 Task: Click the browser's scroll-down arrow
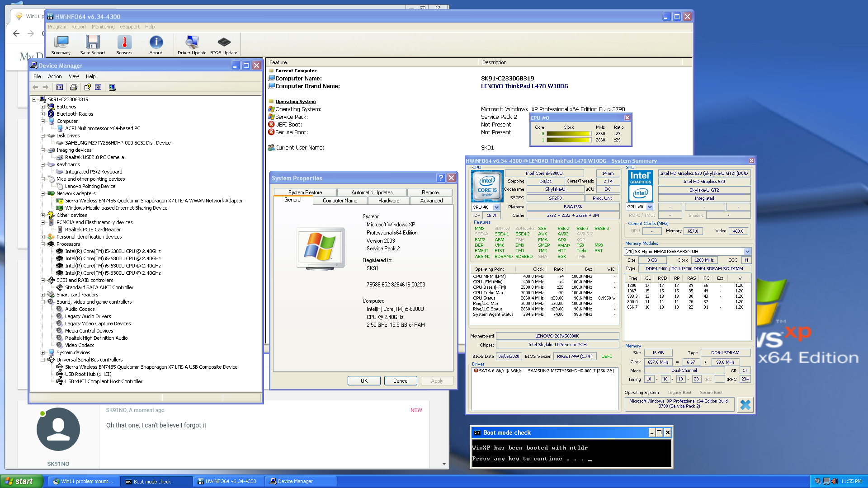(x=444, y=464)
